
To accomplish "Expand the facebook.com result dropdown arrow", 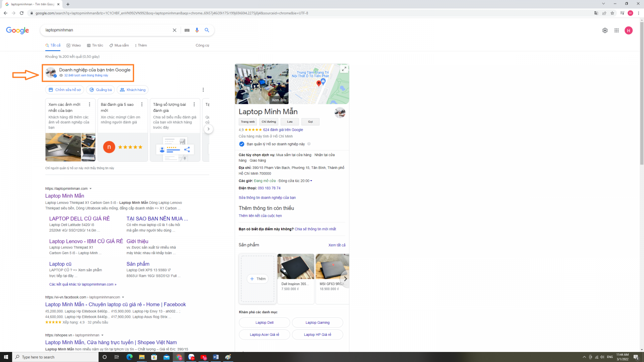I will click(123, 297).
